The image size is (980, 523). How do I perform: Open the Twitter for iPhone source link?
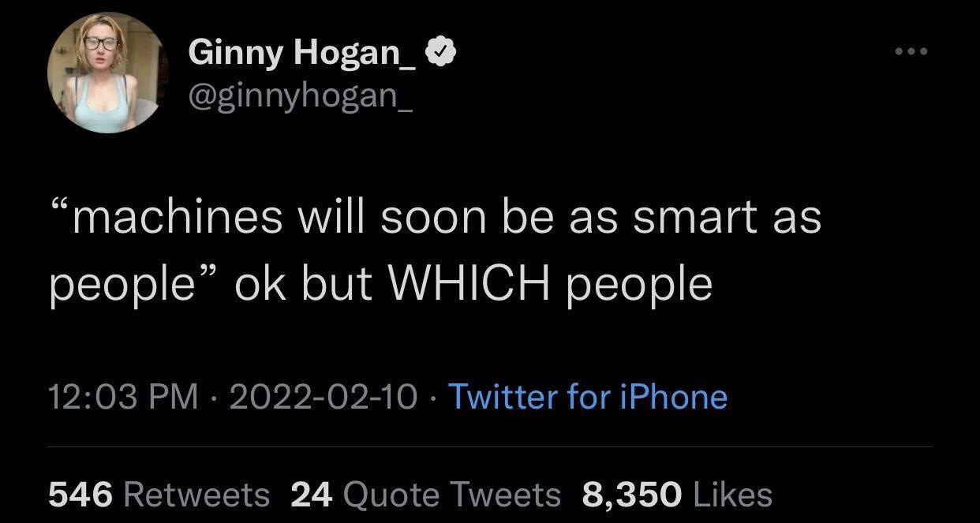(x=588, y=396)
